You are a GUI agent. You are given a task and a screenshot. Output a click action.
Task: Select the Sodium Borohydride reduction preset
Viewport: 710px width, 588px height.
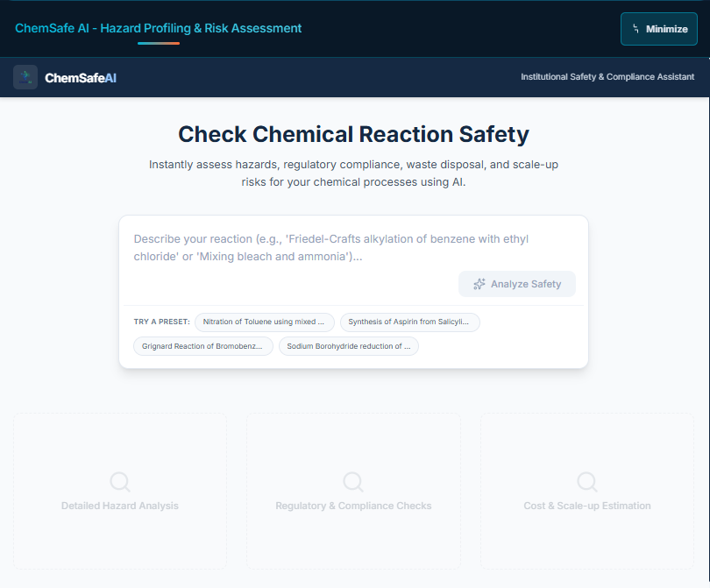tap(348, 346)
